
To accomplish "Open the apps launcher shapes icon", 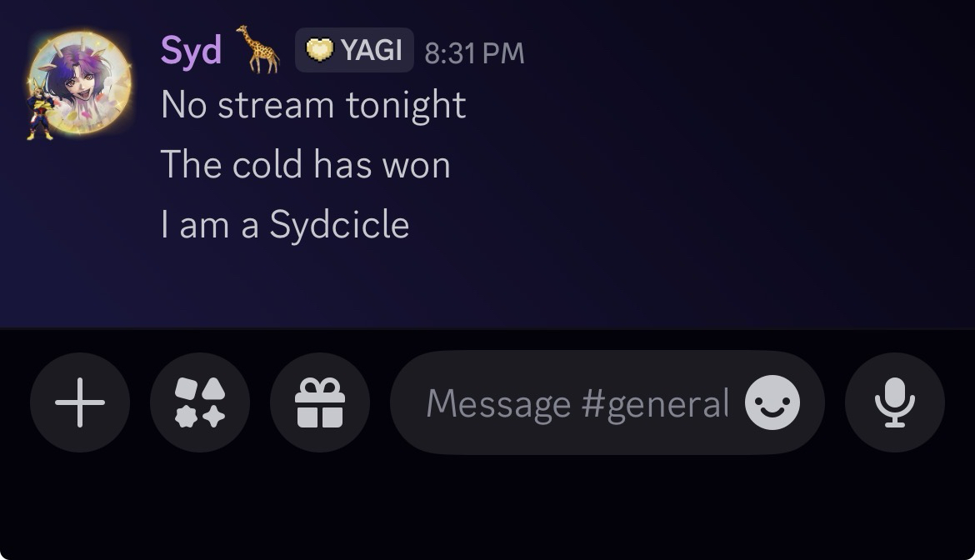I will 200,402.
